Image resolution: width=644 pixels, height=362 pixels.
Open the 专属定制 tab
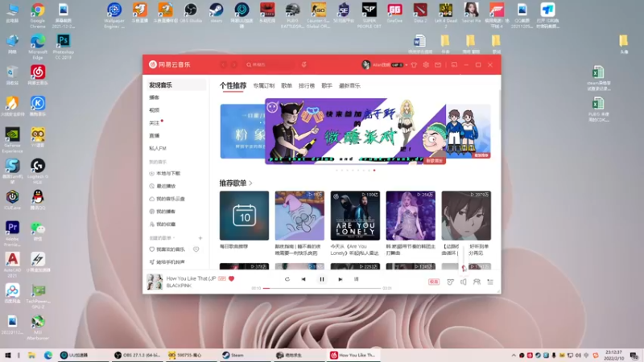click(x=264, y=86)
